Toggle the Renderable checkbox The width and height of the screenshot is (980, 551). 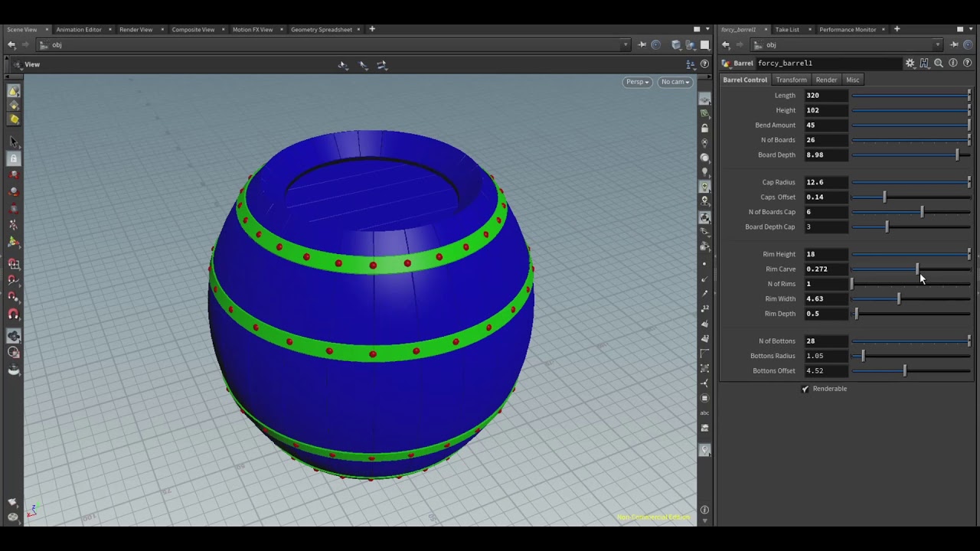click(x=805, y=389)
